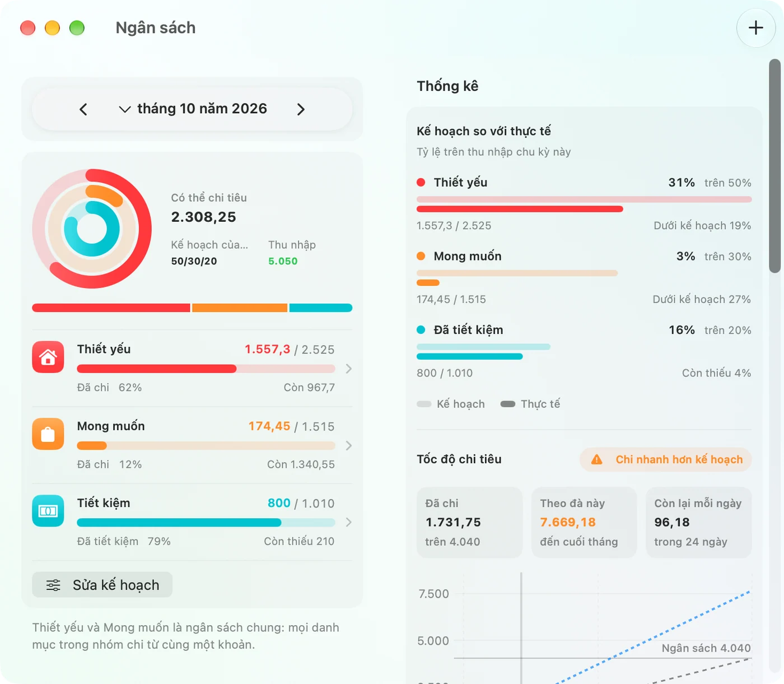Screen dimensions: 784x684
Task: Click the orange Mong muốn legend dot
Action: tap(421, 256)
